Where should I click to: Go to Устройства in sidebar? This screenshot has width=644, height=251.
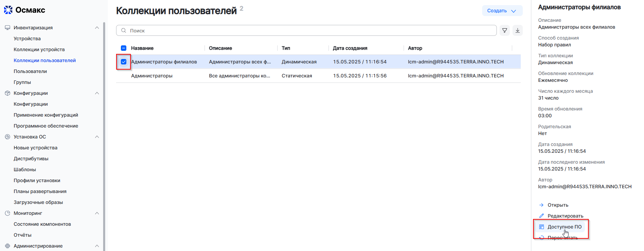[x=27, y=39]
